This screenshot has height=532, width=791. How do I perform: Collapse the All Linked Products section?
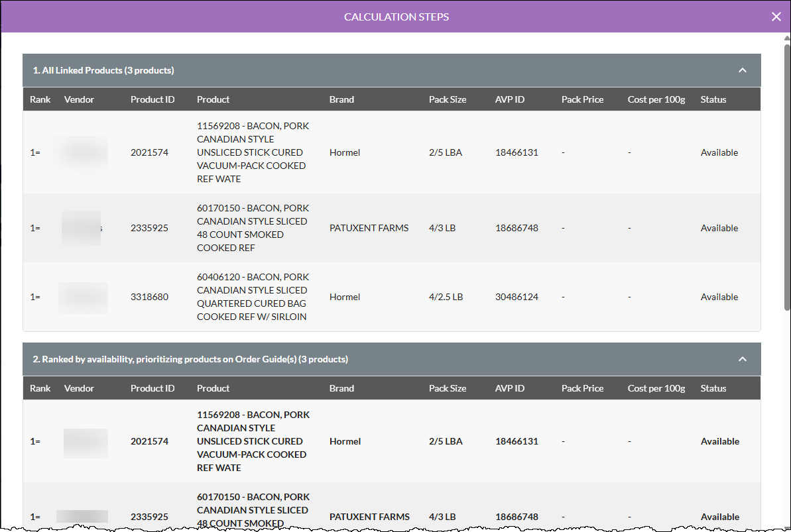point(742,70)
